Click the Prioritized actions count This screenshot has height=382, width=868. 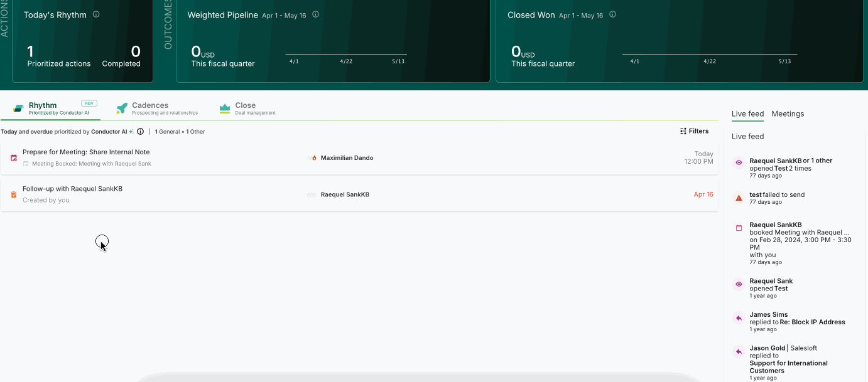pyautogui.click(x=31, y=52)
